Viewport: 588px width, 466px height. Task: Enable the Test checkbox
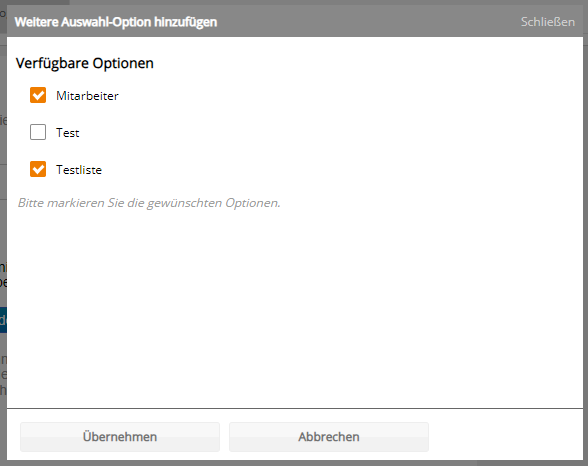click(38, 132)
